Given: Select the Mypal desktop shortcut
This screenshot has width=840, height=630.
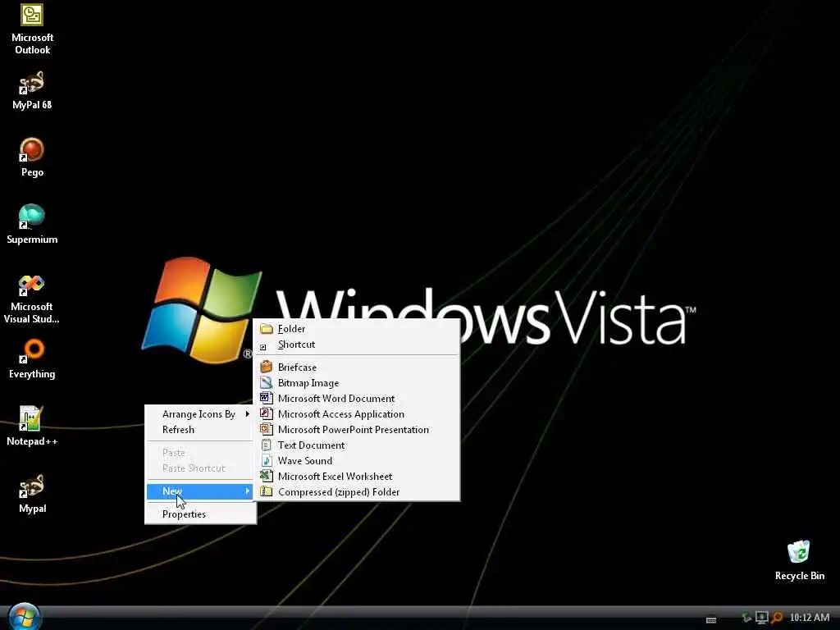Looking at the screenshot, I should 32,494.
